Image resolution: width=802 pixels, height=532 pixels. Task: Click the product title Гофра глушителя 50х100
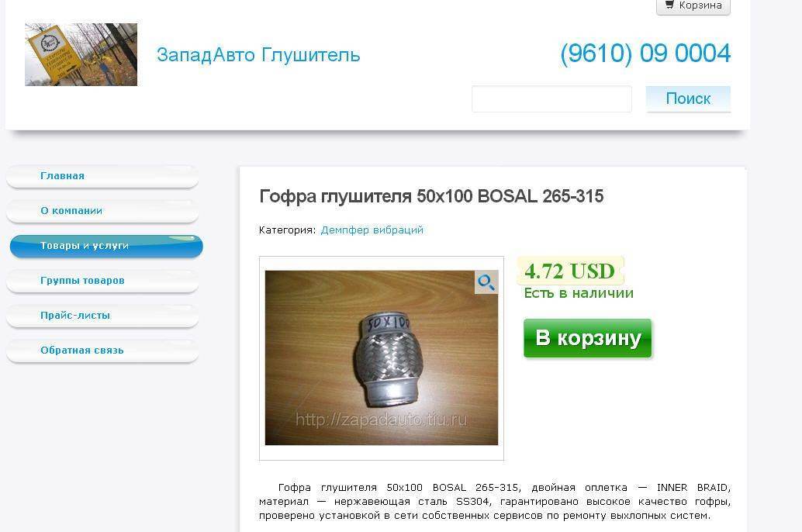tap(431, 196)
